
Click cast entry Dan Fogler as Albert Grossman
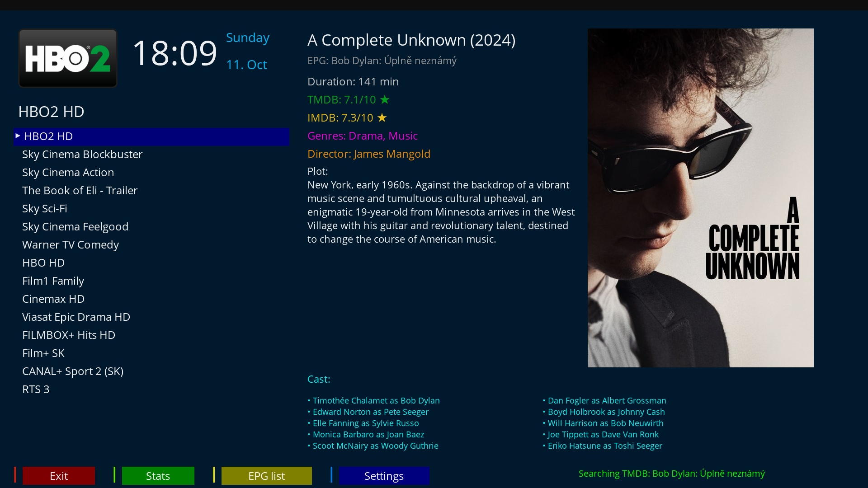coord(604,401)
